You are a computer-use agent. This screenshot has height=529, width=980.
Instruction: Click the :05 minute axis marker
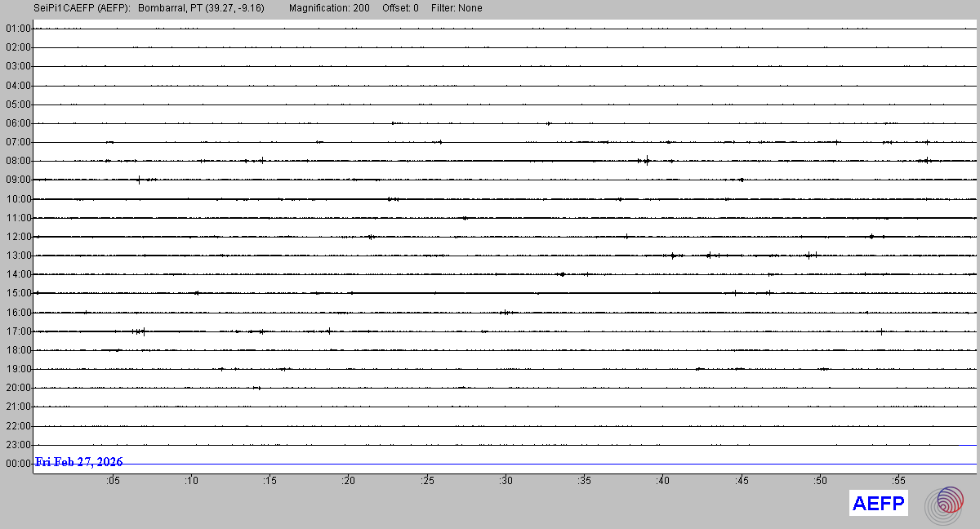pyautogui.click(x=113, y=481)
